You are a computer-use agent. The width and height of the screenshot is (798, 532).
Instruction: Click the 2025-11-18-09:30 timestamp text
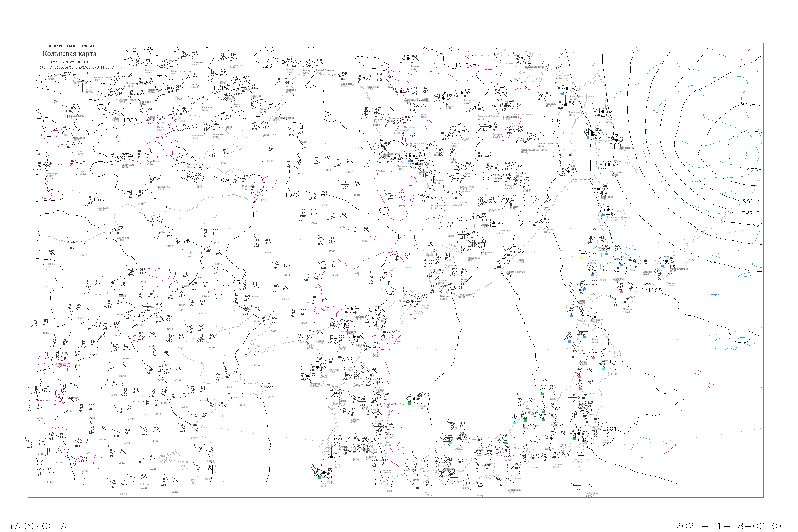tap(728, 526)
